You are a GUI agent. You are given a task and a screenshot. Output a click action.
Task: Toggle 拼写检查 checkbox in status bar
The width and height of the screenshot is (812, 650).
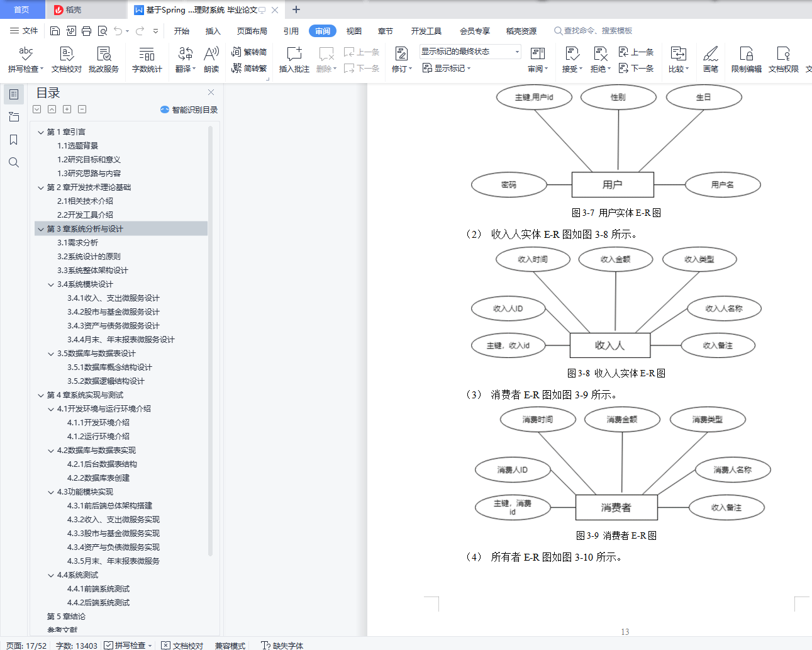[x=109, y=646]
